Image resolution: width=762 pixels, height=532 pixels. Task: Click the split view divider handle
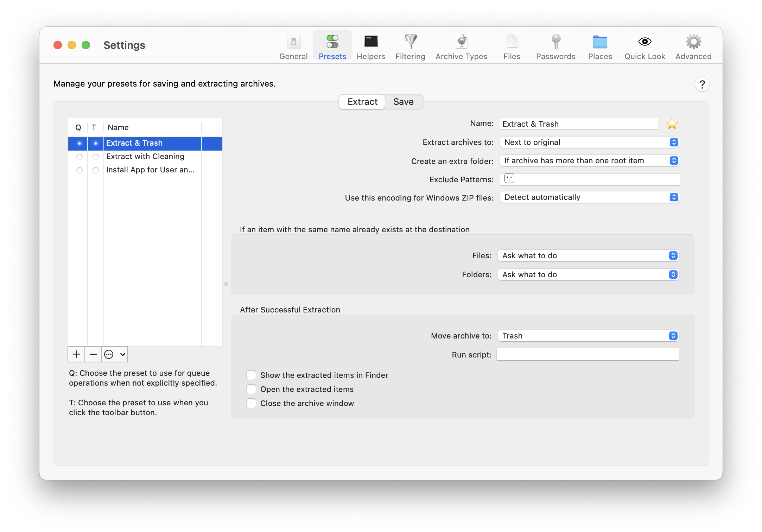tap(226, 284)
